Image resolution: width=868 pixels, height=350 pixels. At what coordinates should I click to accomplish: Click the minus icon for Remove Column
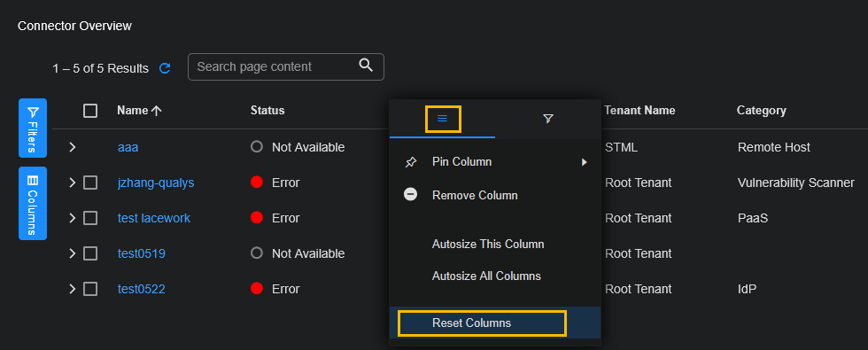[411, 195]
